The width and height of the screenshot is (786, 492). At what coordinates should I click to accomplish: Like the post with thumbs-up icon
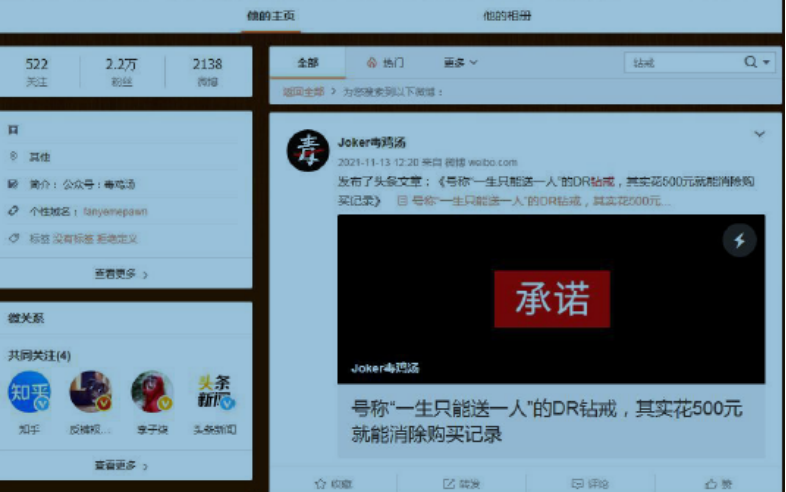(710, 483)
